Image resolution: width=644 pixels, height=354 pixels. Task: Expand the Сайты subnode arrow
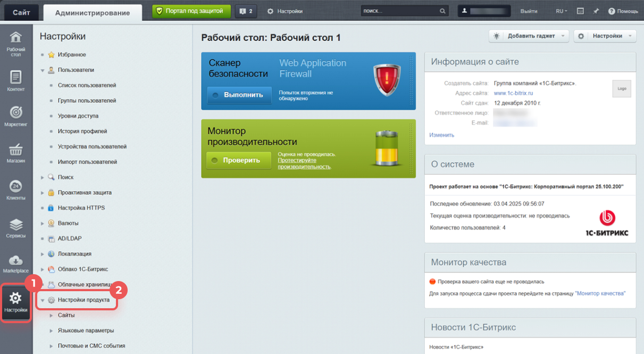pyautogui.click(x=52, y=315)
